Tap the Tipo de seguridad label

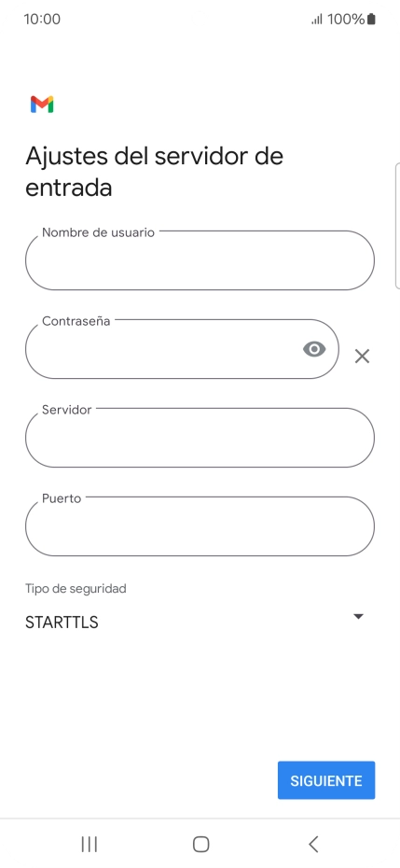pyautogui.click(x=76, y=588)
